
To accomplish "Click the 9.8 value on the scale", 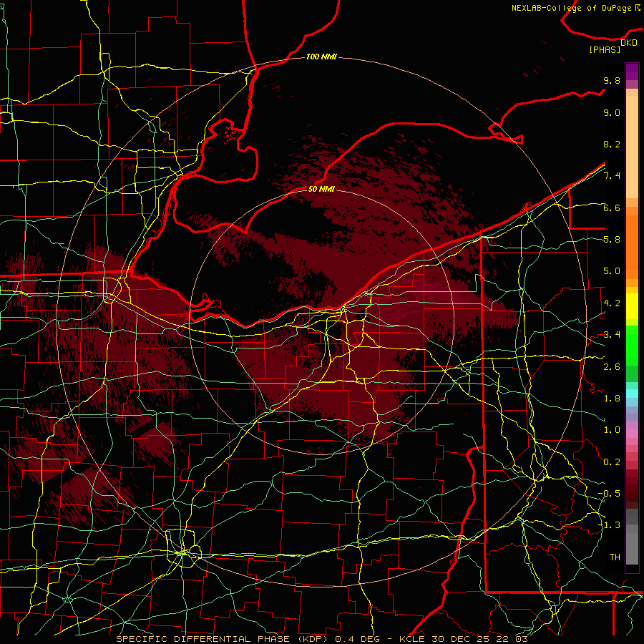I will [612, 80].
